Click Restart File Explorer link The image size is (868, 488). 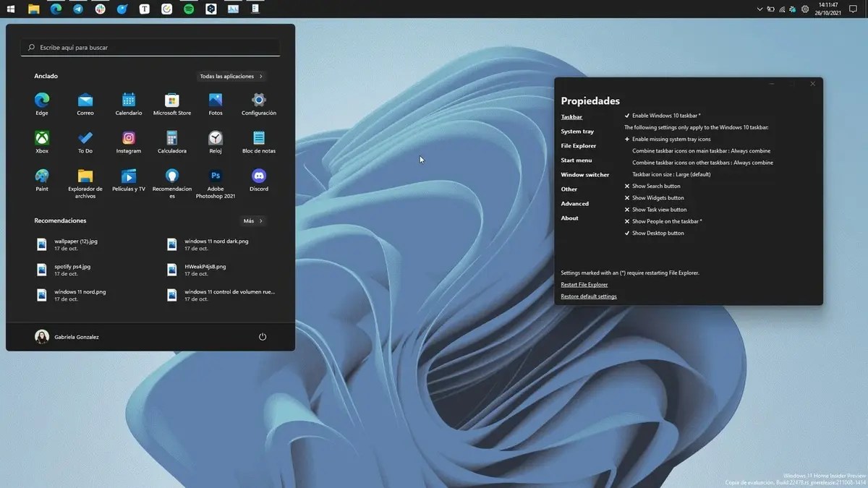pos(584,284)
